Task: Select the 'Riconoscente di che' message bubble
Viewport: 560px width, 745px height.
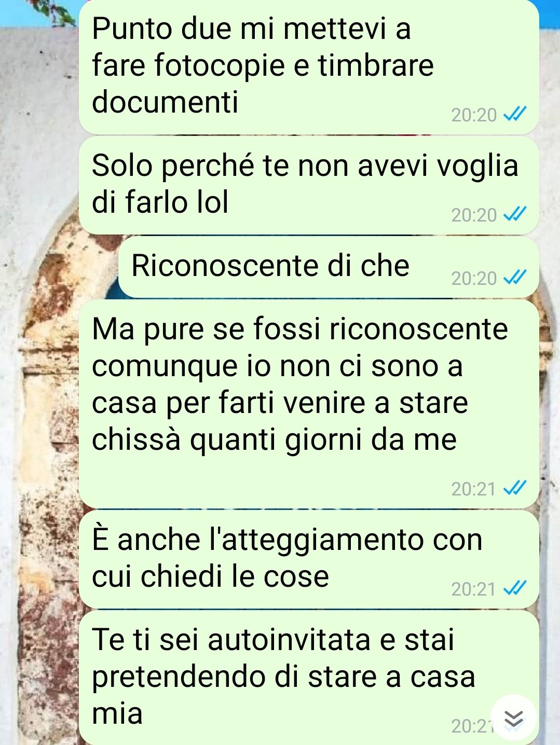Action: click(x=329, y=267)
